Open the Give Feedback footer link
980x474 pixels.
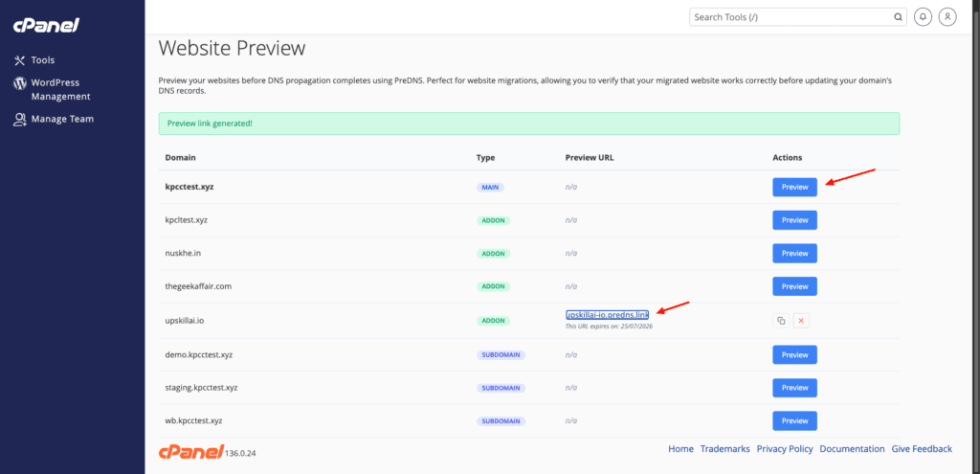point(922,449)
